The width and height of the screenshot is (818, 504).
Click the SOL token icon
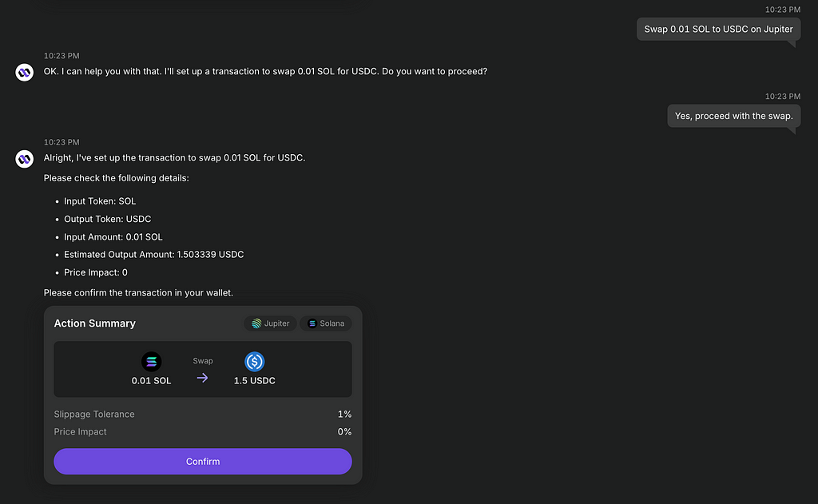(151, 362)
